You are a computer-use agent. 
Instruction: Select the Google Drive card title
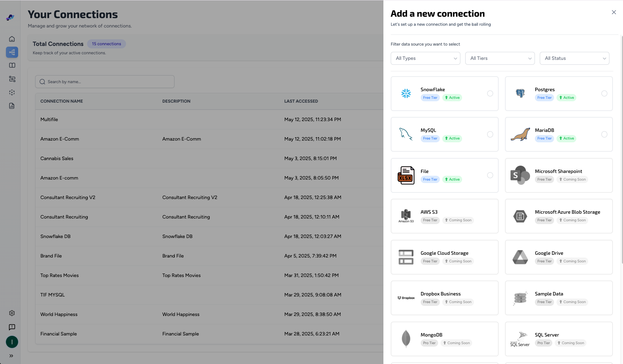(x=549, y=253)
